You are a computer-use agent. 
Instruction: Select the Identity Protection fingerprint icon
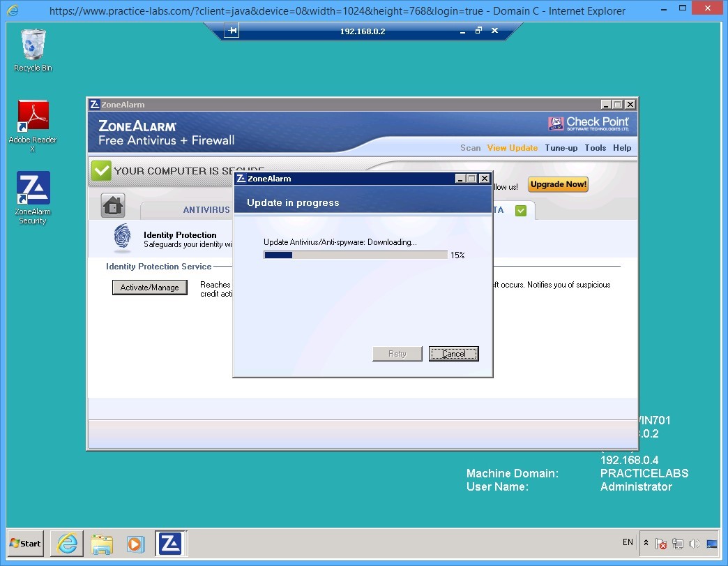[122, 239]
